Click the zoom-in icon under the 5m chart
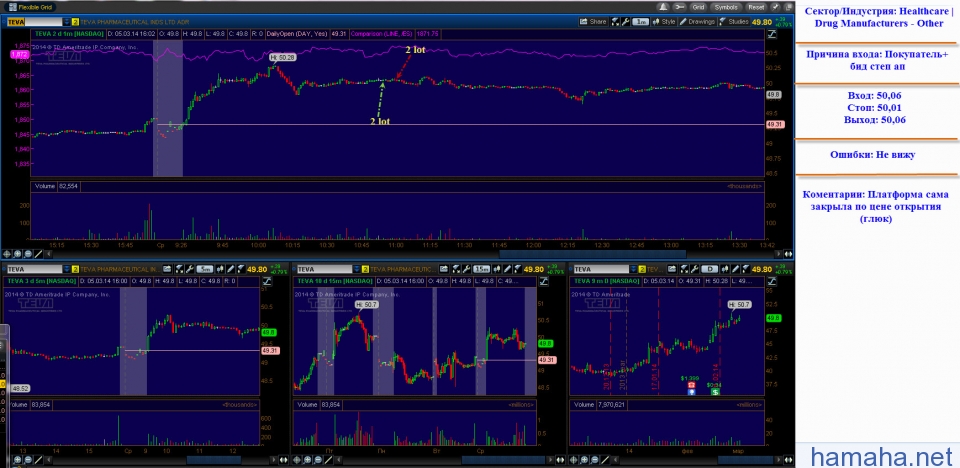The width and height of the screenshot is (960, 468). pos(17,459)
